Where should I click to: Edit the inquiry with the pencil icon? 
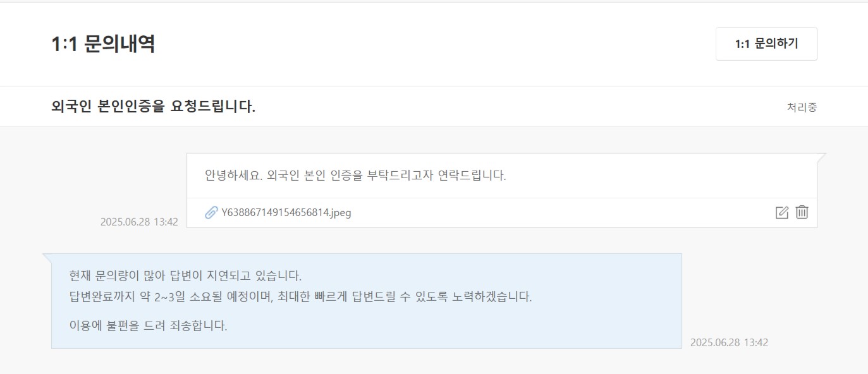(x=782, y=212)
